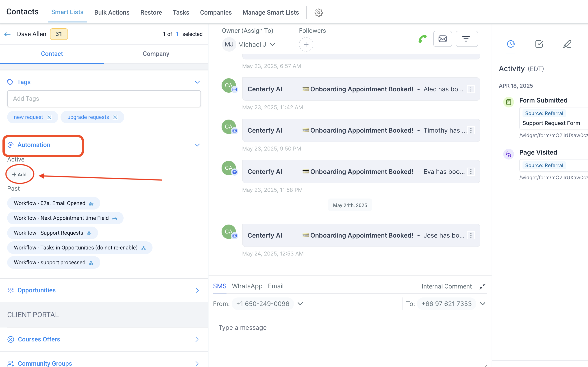The height and width of the screenshot is (367, 588).
Task: Open the Notes pencil icon tab
Action: [x=567, y=44]
